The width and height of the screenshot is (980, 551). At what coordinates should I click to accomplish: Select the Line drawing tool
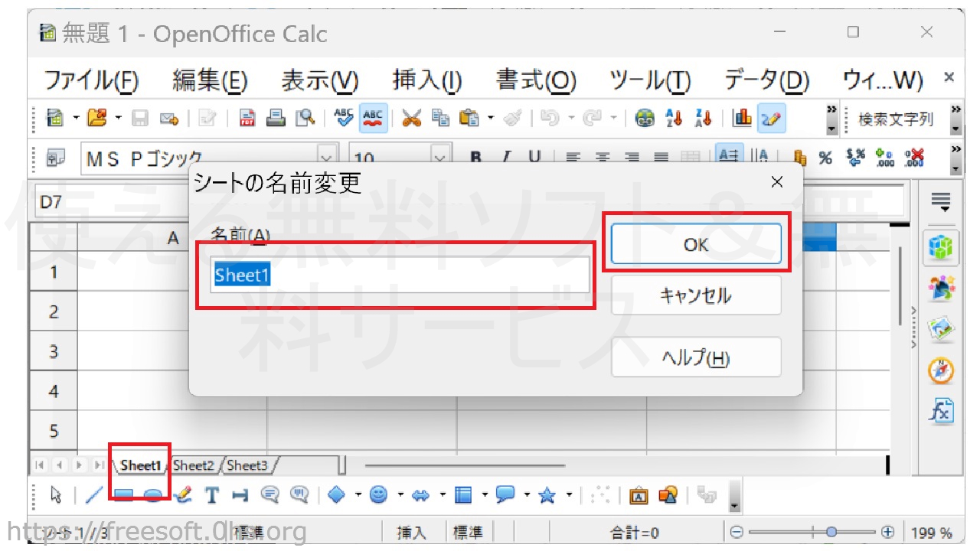click(93, 495)
